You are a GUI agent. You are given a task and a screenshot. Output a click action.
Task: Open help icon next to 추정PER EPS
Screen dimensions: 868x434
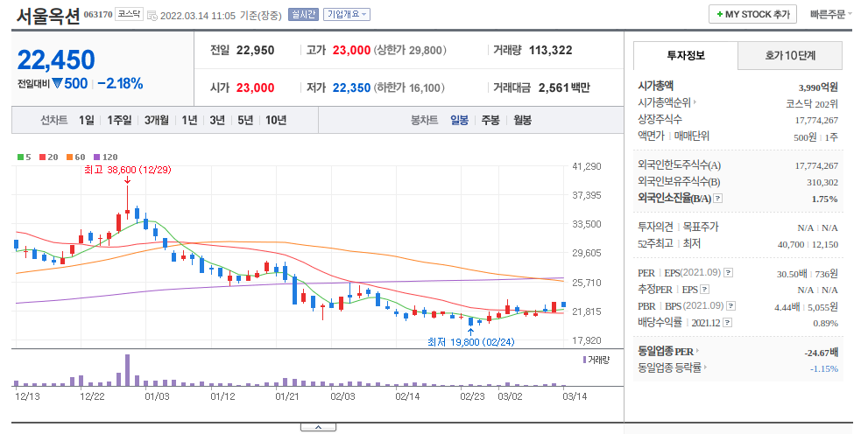(x=704, y=290)
